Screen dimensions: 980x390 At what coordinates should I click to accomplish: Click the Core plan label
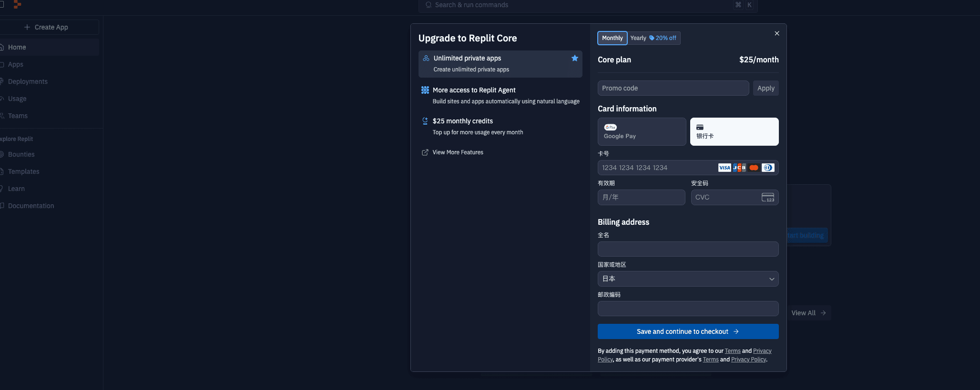[x=614, y=60]
